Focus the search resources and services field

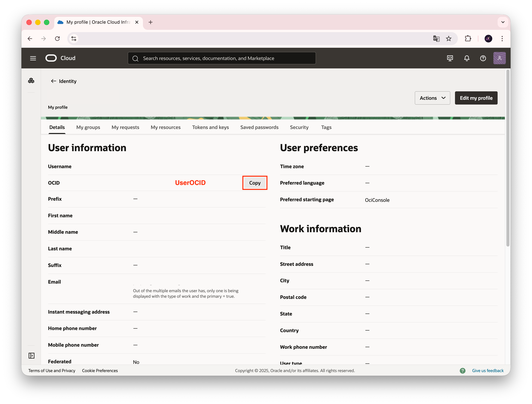221,58
